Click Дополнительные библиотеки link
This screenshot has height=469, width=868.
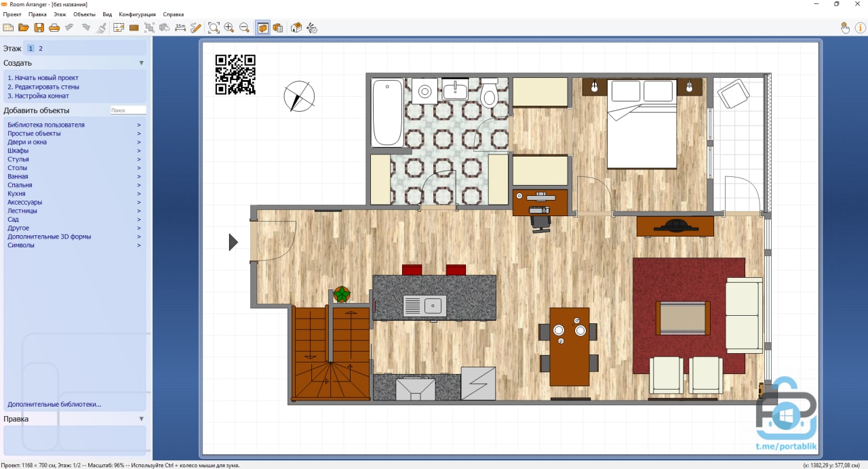coord(54,405)
